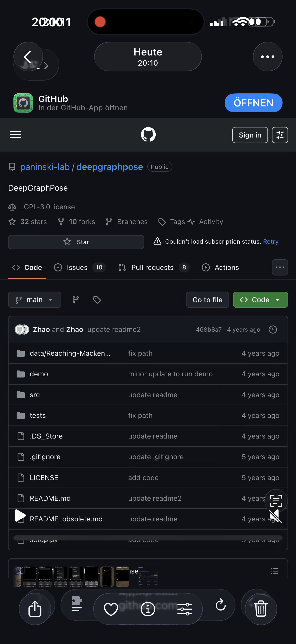
Task: Open the tests folder
Action: point(38,415)
